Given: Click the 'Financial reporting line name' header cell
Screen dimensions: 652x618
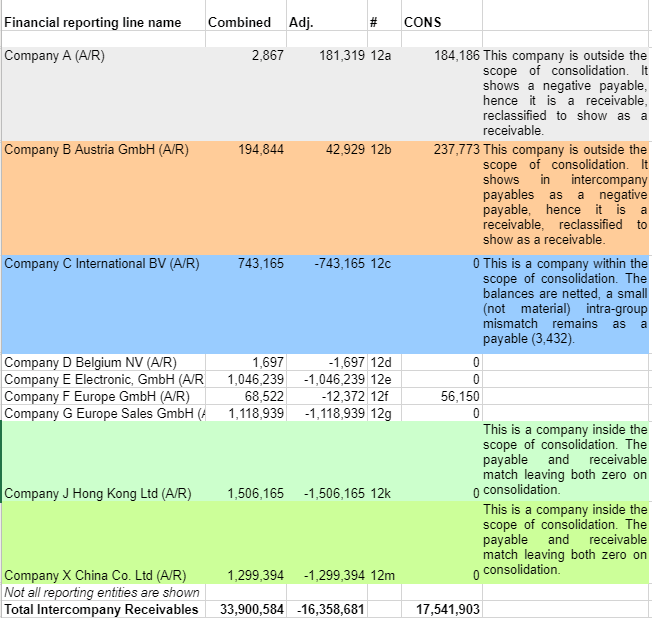Looking at the screenshot, I should click(x=93, y=23).
